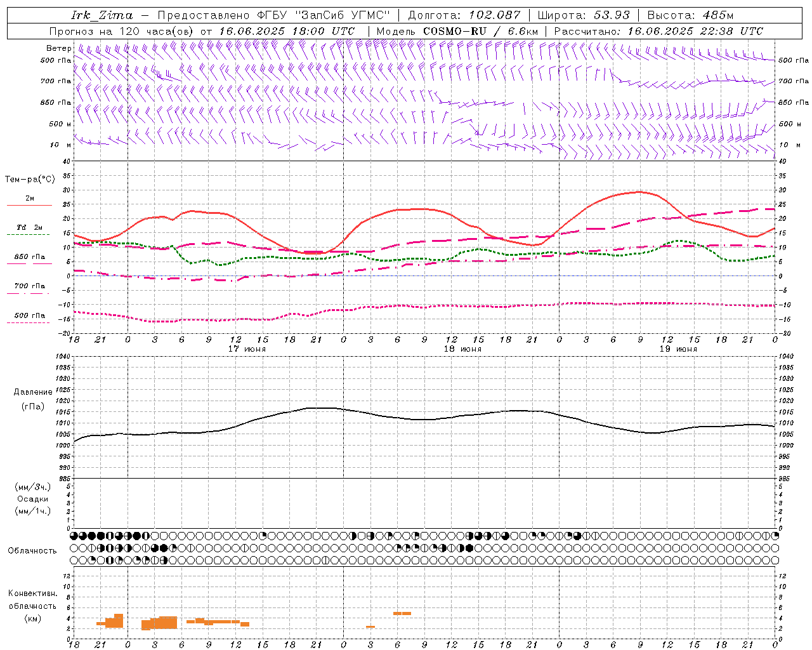Click the '500 гПа' entry in the temperature legend
The image size is (812, 650).
30,315
